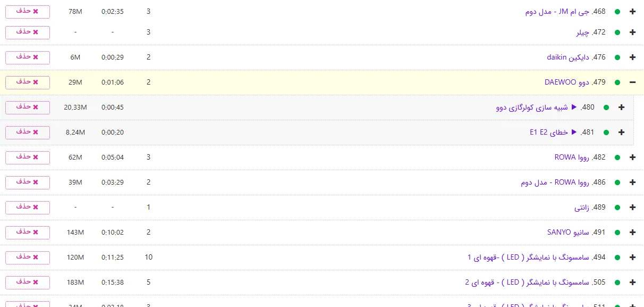Delete the 491 SANYO row
The height and width of the screenshot is (307, 644).
pos(28,233)
